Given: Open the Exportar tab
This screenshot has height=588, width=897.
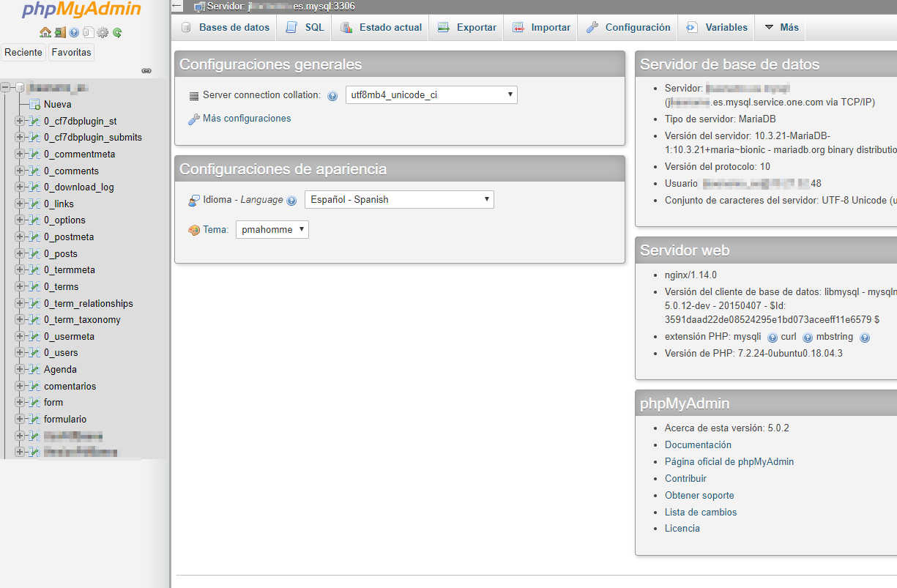Looking at the screenshot, I should [x=466, y=28].
